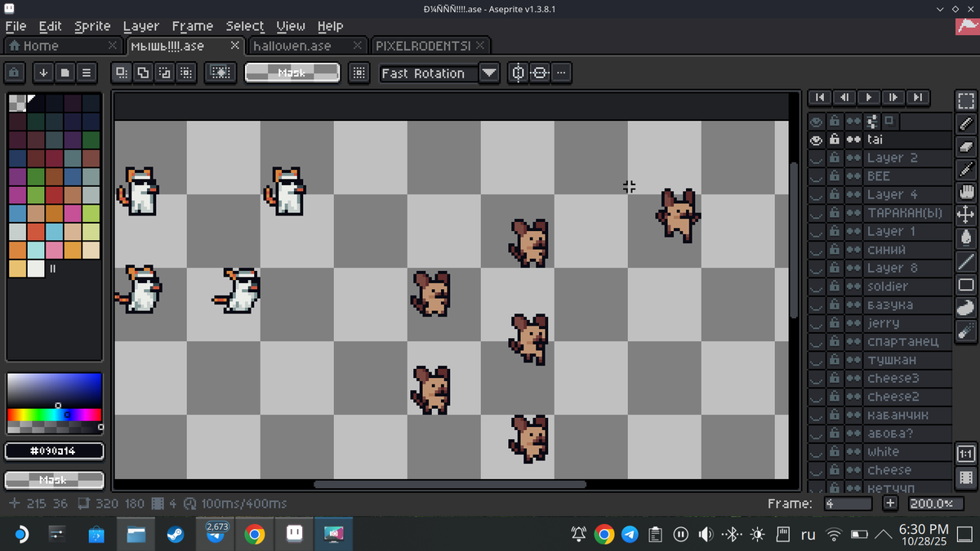Click the palette presets icon
This screenshot has height=551, width=980.
65,73
